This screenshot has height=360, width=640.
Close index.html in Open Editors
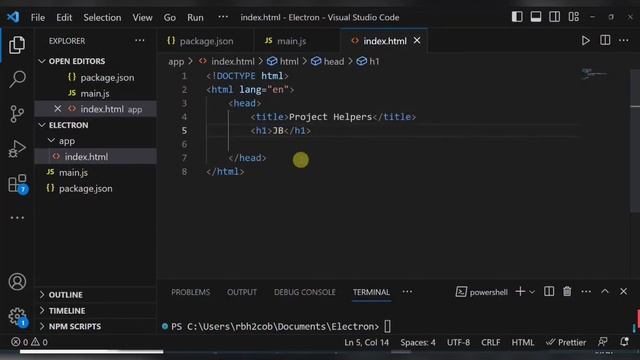[x=58, y=109]
